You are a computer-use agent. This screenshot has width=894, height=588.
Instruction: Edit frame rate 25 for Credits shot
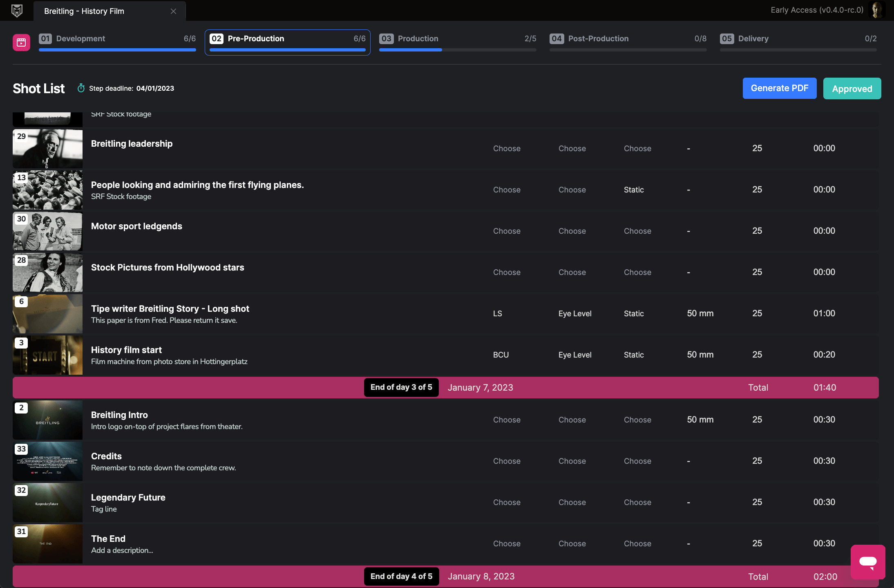[757, 461]
